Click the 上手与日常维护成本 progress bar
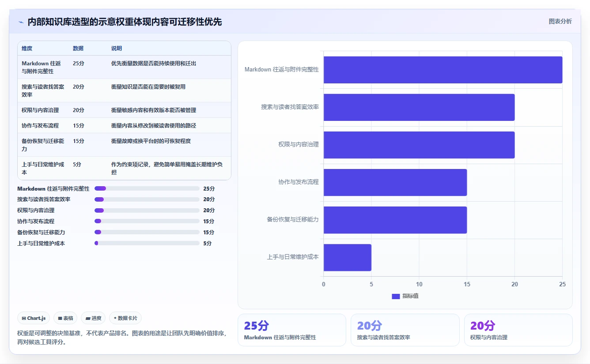The image size is (590, 364). [147, 243]
